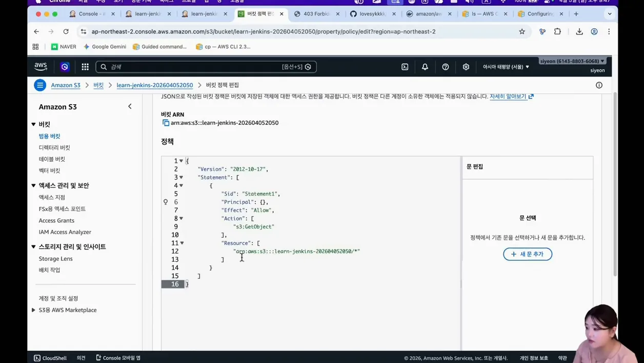The image size is (644, 363).
Task: Open the Chrome downloads icon
Action: click(579, 31)
